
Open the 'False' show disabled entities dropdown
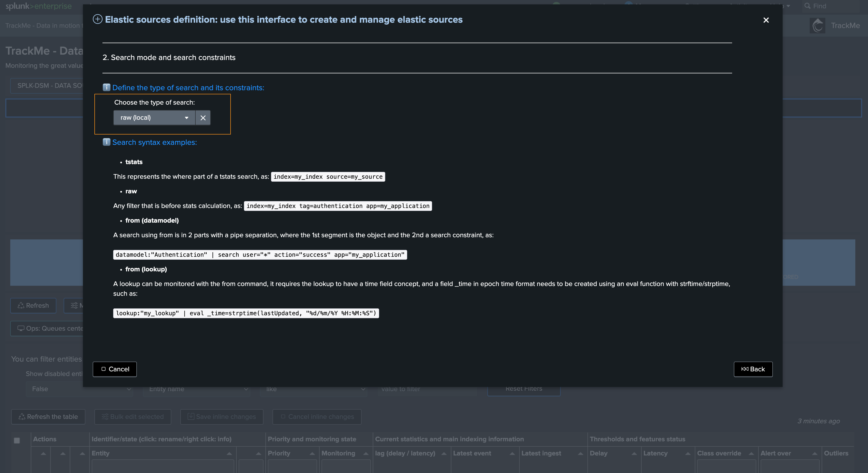[80, 389]
